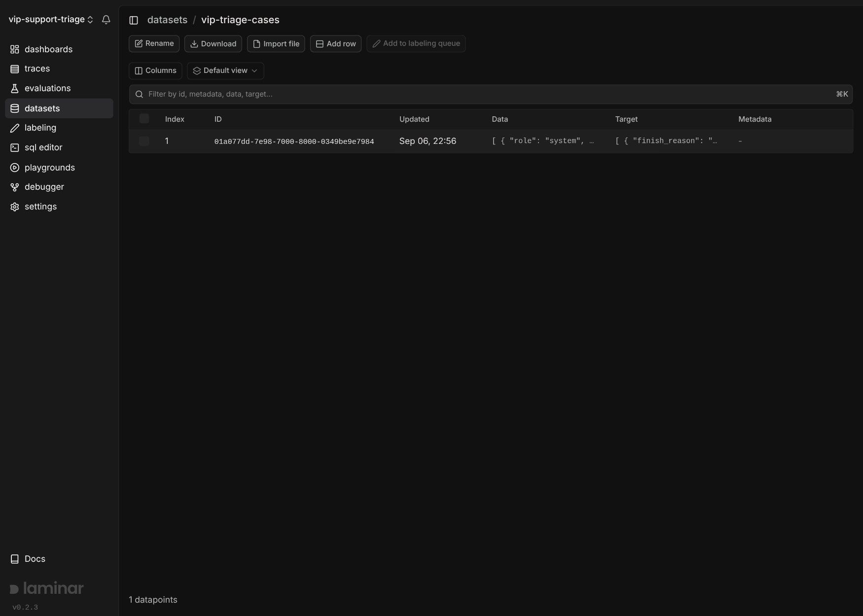
Task: Click the Docs book icon
Action: point(15,559)
